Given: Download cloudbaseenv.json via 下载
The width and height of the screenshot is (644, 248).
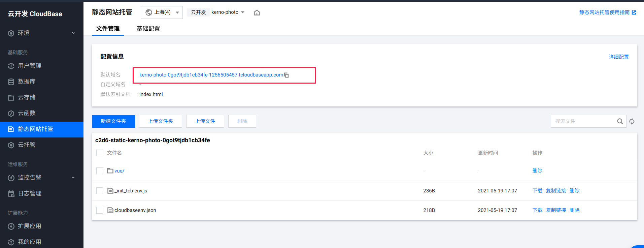Looking at the screenshot, I should pos(538,210).
